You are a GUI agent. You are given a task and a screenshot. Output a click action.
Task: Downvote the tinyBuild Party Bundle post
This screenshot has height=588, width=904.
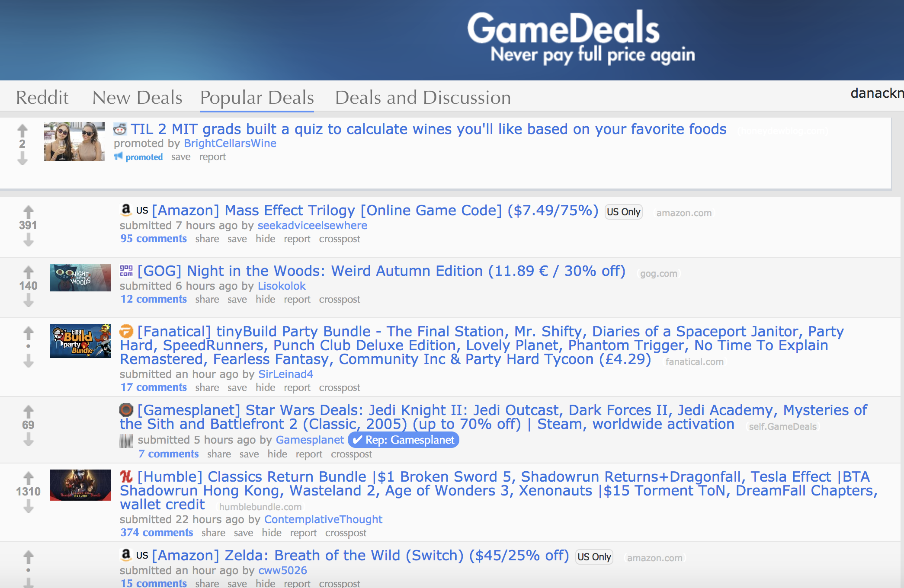[x=28, y=361]
